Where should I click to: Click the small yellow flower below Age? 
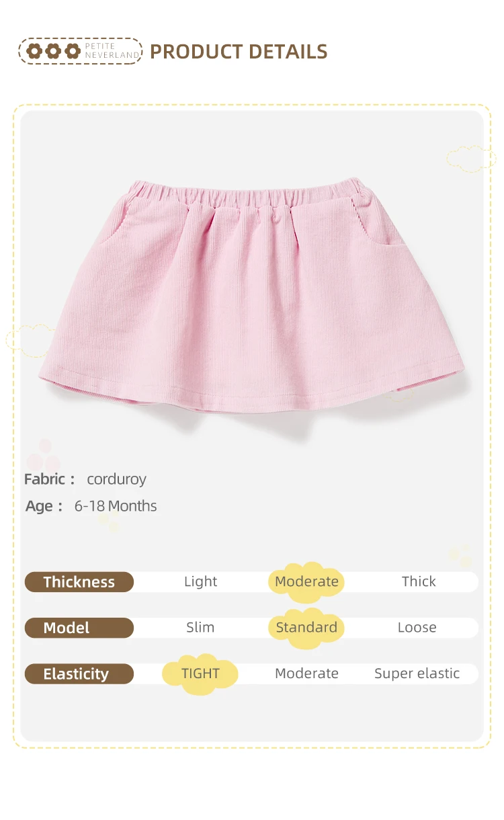click(x=109, y=522)
